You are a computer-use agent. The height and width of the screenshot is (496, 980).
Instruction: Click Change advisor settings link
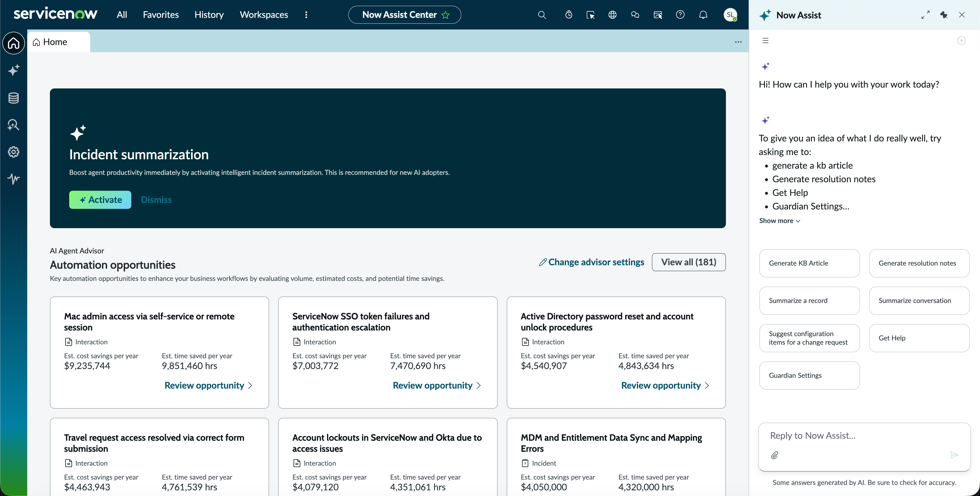coord(592,262)
